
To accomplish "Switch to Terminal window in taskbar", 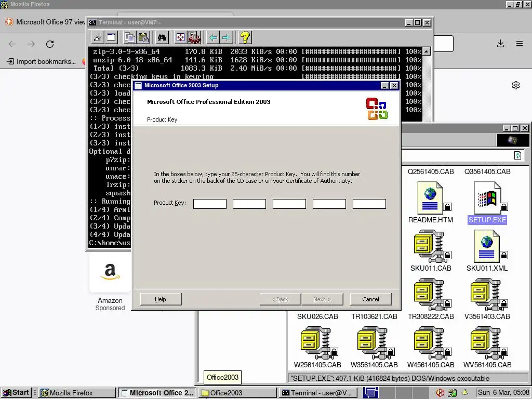I will coord(318,393).
